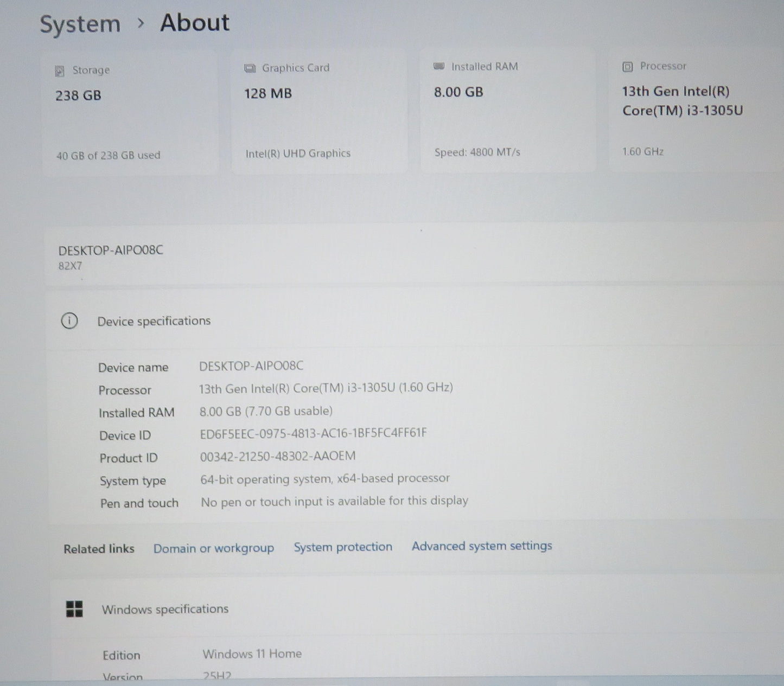
Task: Open Advanced system settings link
Action: click(x=482, y=546)
